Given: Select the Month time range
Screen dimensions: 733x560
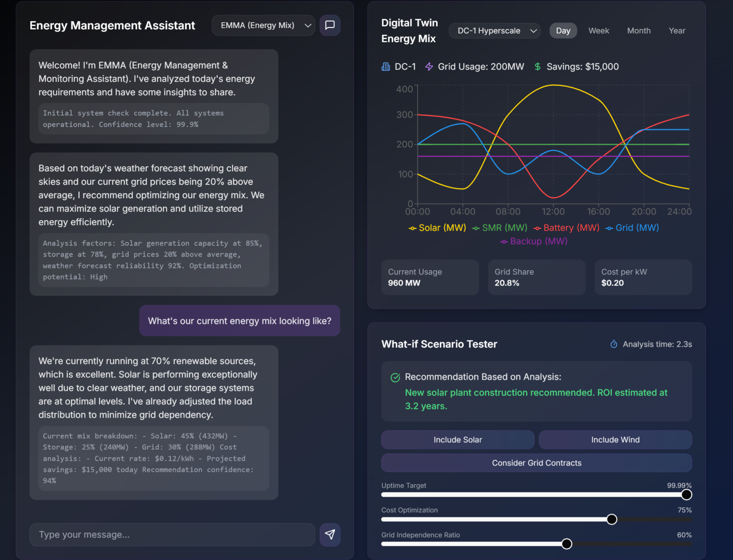Looking at the screenshot, I should [x=639, y=30].
